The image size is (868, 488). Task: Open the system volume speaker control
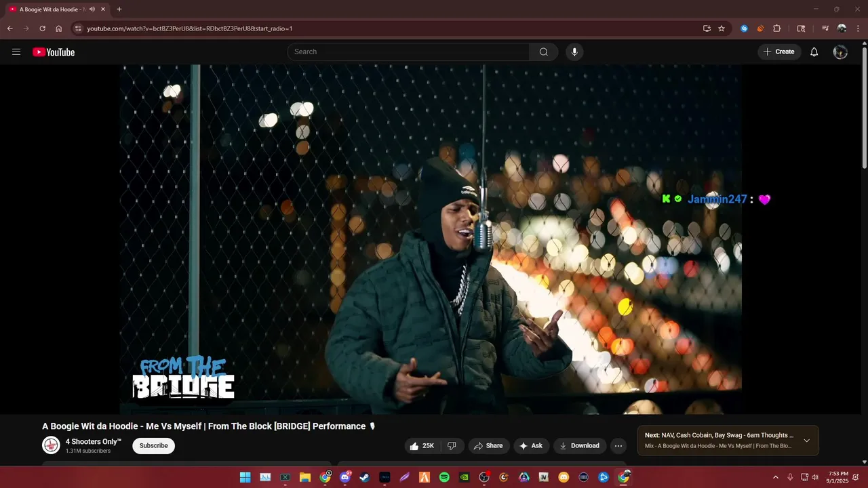(x=815, y=477)
